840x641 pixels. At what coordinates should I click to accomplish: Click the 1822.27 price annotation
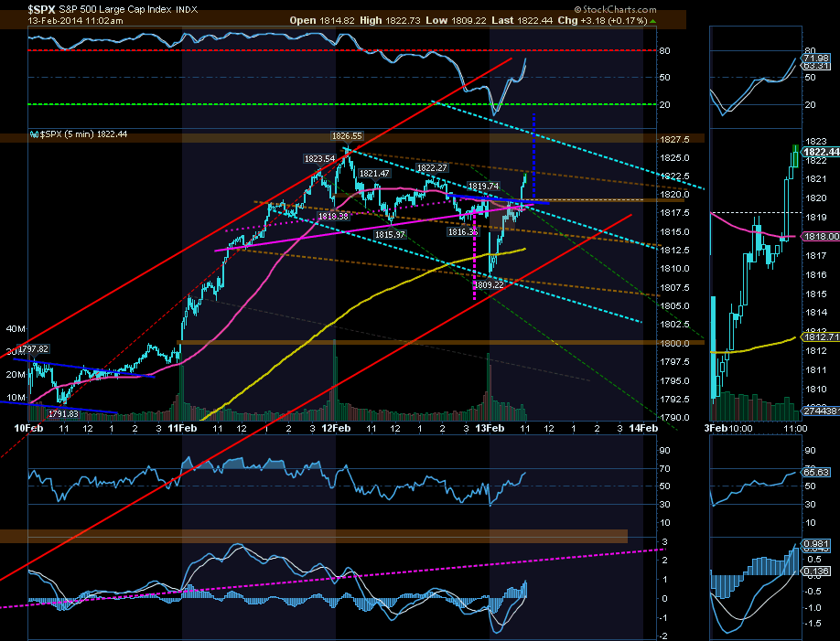coord(432,168)
